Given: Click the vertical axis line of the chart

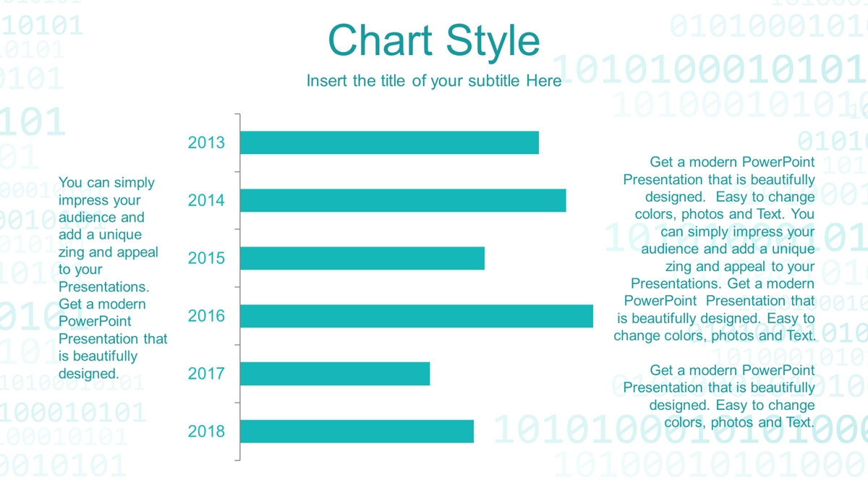Looking at the screenshot, I should pyautogui.click(x=239, y=287).
